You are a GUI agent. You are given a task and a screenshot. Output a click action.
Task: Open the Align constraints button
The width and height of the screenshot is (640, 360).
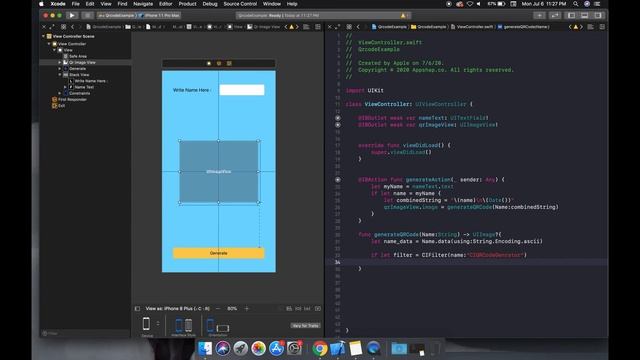tap(289, 309)
